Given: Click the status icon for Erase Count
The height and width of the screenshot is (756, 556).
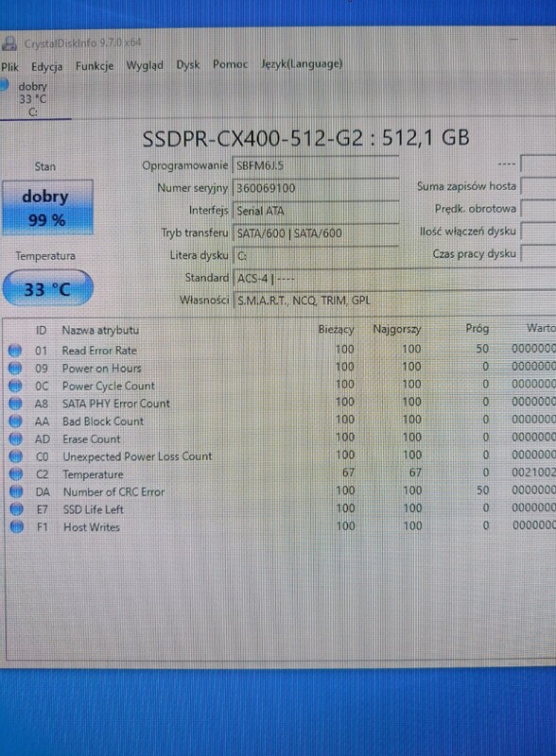Looking at the screenshot, I should point(15,439).
